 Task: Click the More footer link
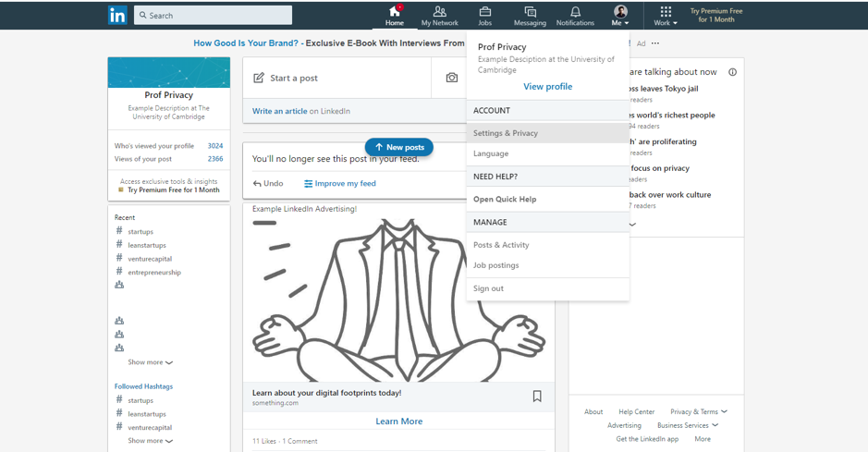pos(703,439)
